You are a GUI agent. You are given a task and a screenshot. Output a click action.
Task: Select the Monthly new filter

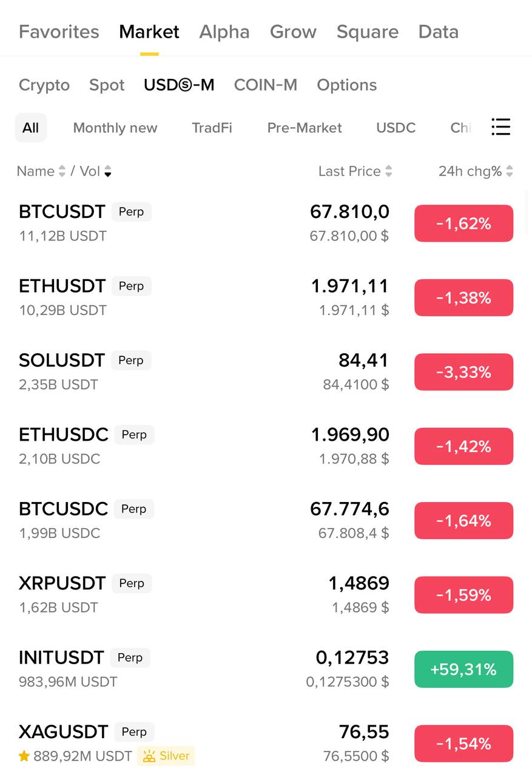[115, 128]
